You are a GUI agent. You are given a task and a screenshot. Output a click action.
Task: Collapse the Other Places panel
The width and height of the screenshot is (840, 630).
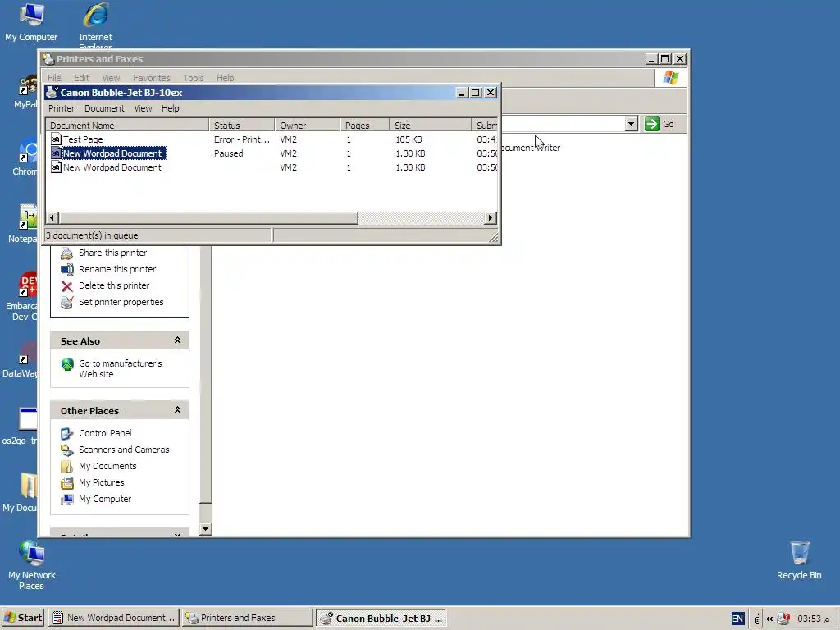pos(177,410)
